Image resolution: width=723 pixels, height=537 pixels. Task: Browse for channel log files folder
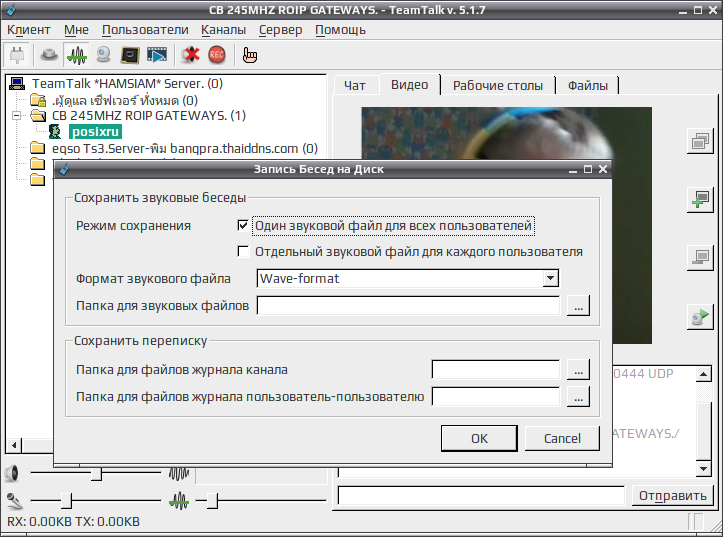(x=578, y=370)
